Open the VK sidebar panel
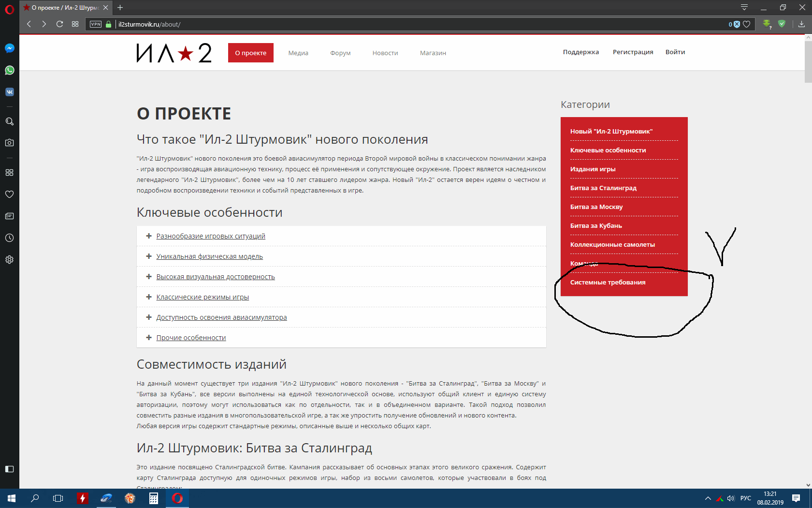812x508 pixels. point(10,92)
